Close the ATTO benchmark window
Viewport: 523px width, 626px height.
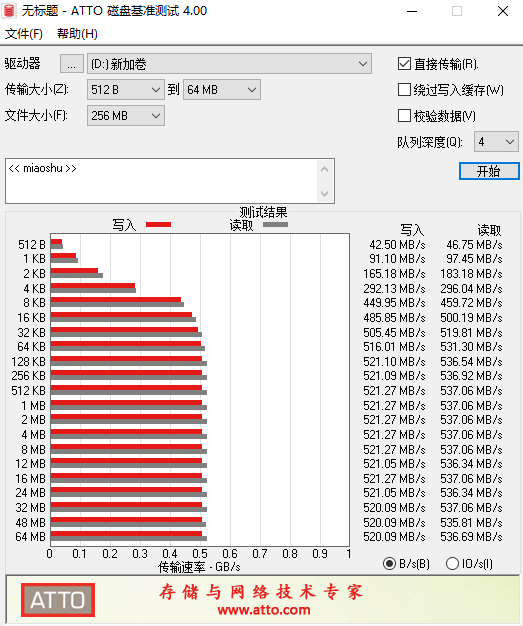503,11
